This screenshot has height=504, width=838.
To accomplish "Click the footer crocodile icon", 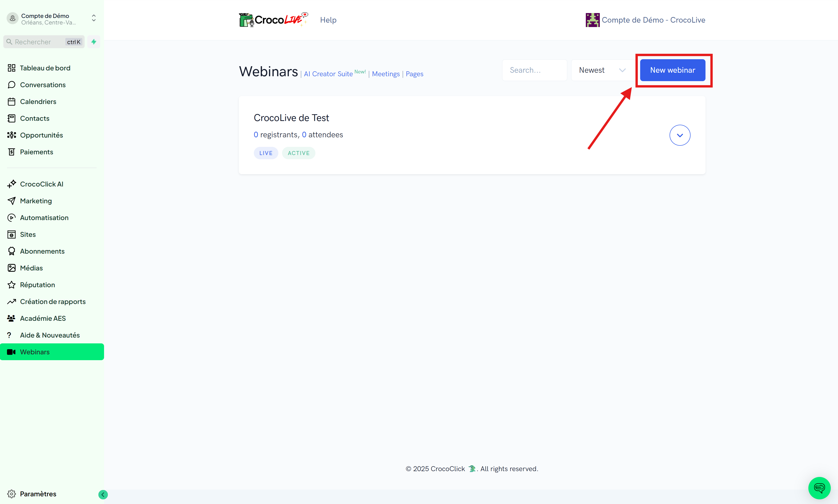I will [472, 469].
